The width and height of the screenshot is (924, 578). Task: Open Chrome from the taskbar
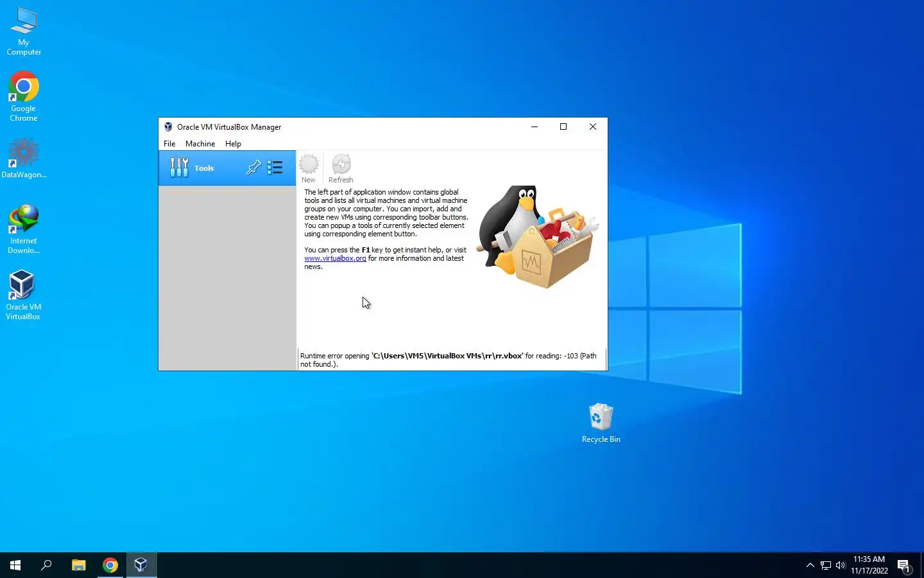110,565
